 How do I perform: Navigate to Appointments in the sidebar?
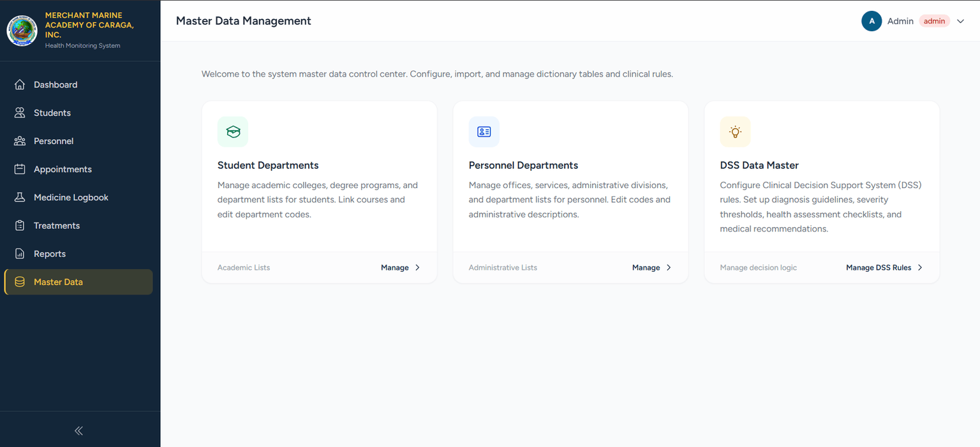[x=78, y=169]
